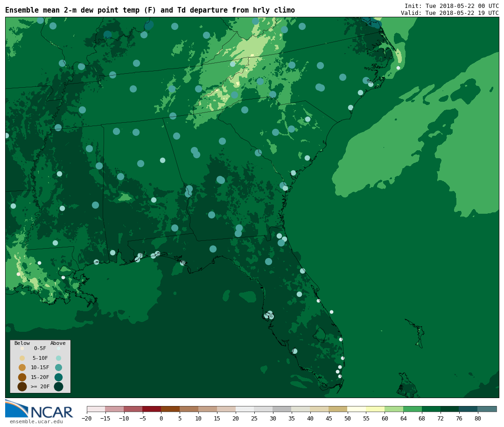Click the 'Above' legend heading
504x427 pixels.
tap(58, 343)
